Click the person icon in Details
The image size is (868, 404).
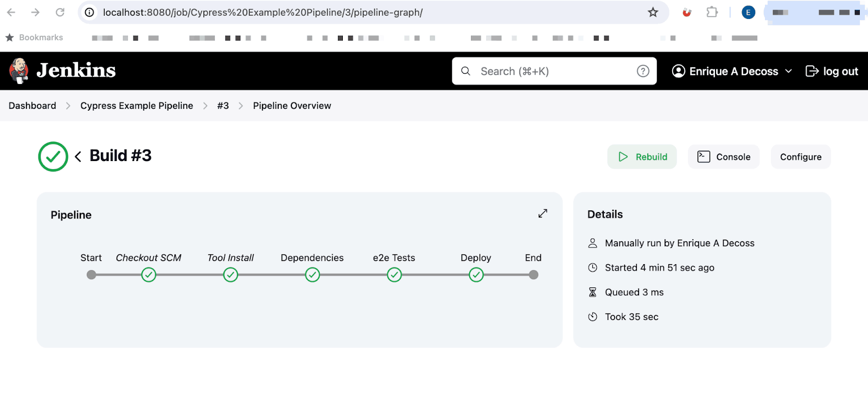(593, 243)
